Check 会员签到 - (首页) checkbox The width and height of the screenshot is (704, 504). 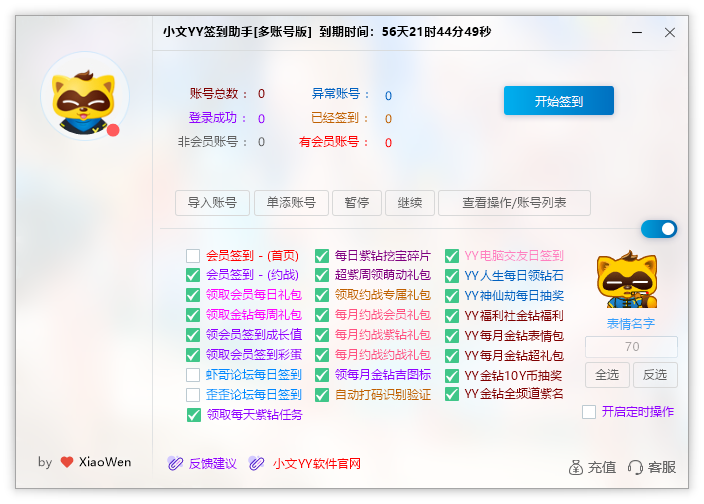tap(193, 256)
